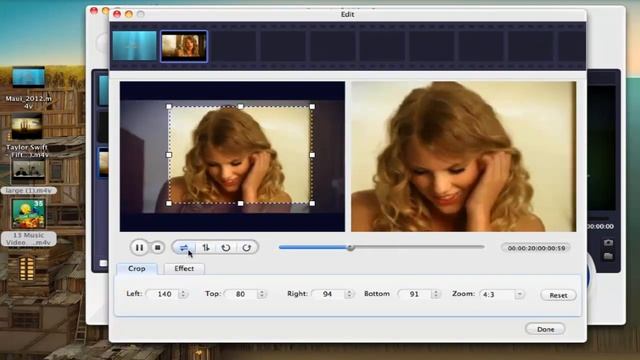Screen dimensions: 640x360
Task: Rotate the video counterclockwise
Action: (226, 247)
